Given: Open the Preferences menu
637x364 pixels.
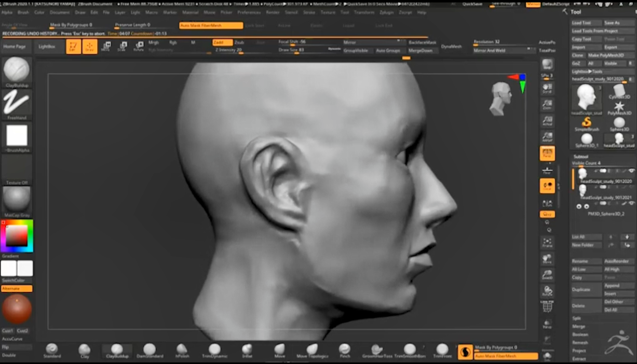Looking at the screenshot, I should 249,12.
